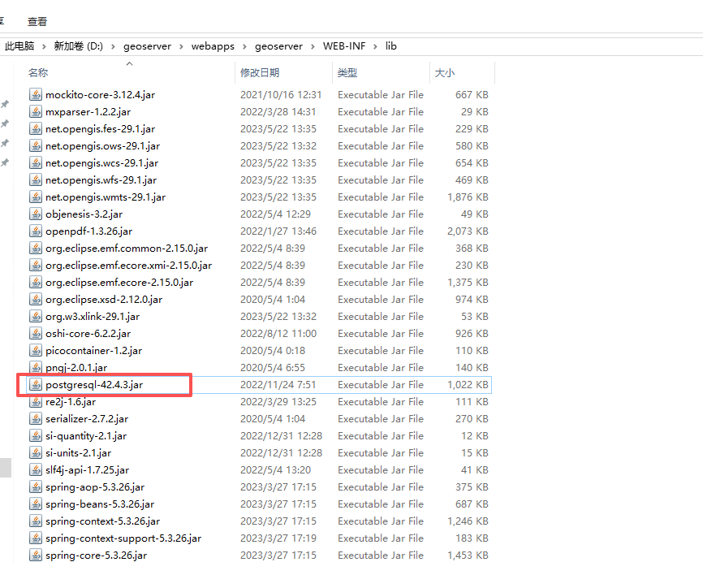This screenshot has height=588, width=703.
Task: Click the lib breadcrumb segment
Action: coord(391,46)
